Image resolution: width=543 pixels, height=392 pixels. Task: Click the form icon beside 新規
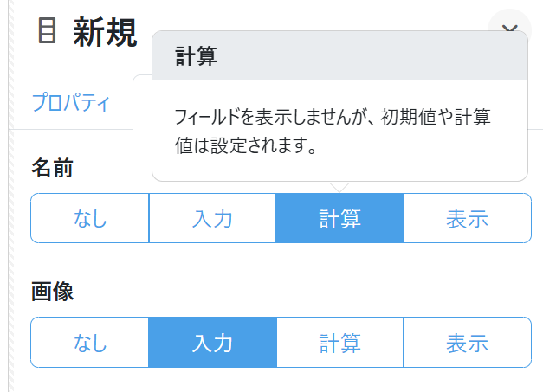point(48,31)
